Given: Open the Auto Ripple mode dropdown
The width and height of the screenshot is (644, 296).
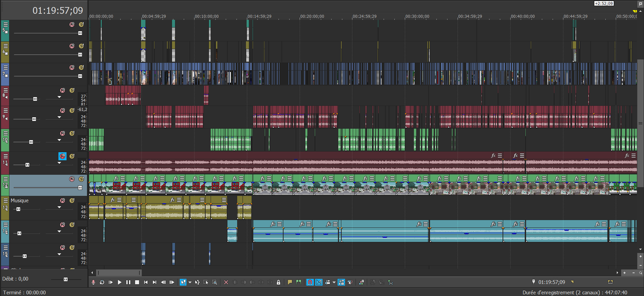Looking at the screenshot, I should tap(334, 282).
